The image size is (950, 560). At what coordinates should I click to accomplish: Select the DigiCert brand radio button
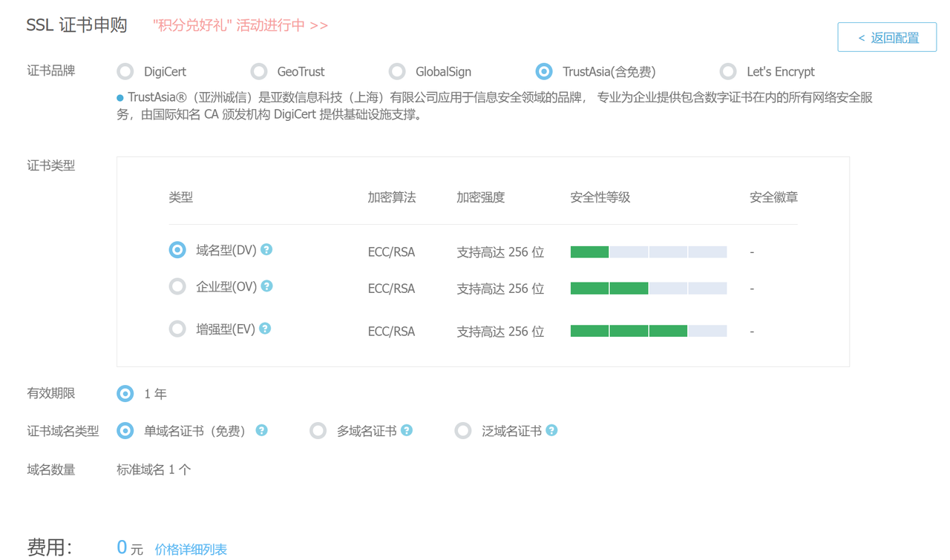[125, 71]
